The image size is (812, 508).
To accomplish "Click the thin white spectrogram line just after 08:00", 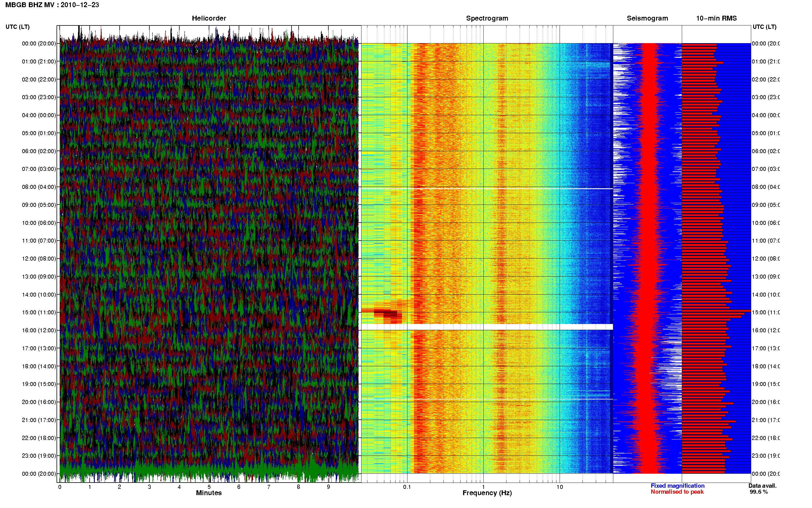I will tap(487, 189).
